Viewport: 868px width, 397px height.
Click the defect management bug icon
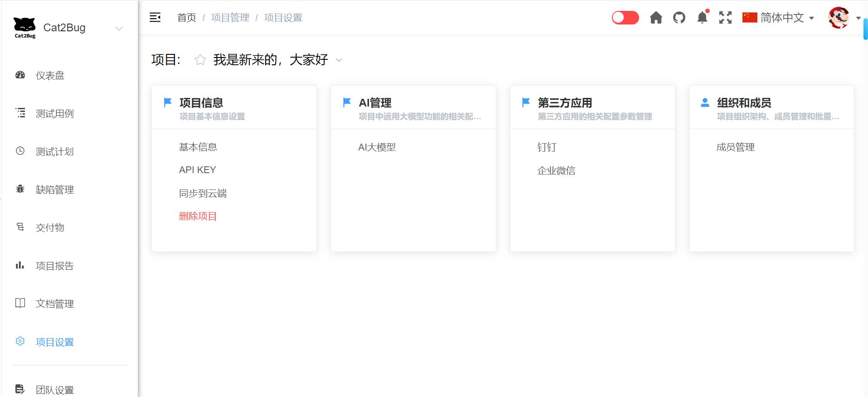click(x=20, y=189)
